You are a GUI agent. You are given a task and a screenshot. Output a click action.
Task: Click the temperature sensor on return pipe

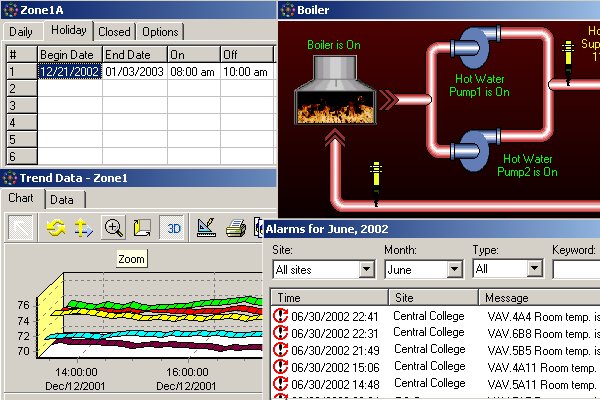click(376, 184)
